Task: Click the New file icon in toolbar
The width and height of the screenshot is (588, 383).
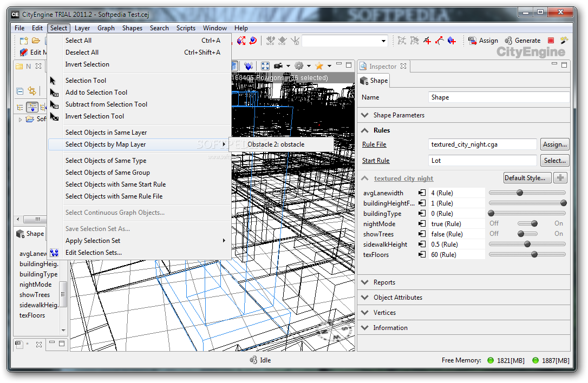Action: [24, 41]
